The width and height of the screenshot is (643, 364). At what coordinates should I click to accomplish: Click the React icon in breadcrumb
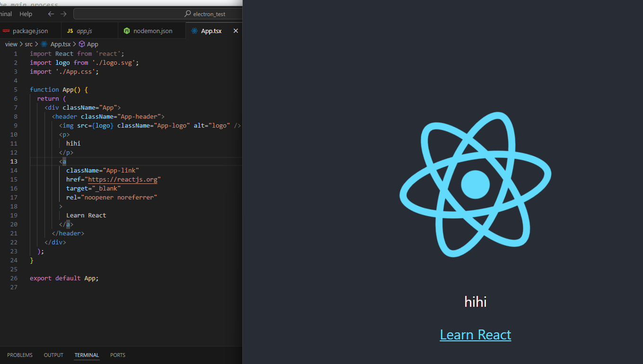pyautogui.click(x=44, y=44)
